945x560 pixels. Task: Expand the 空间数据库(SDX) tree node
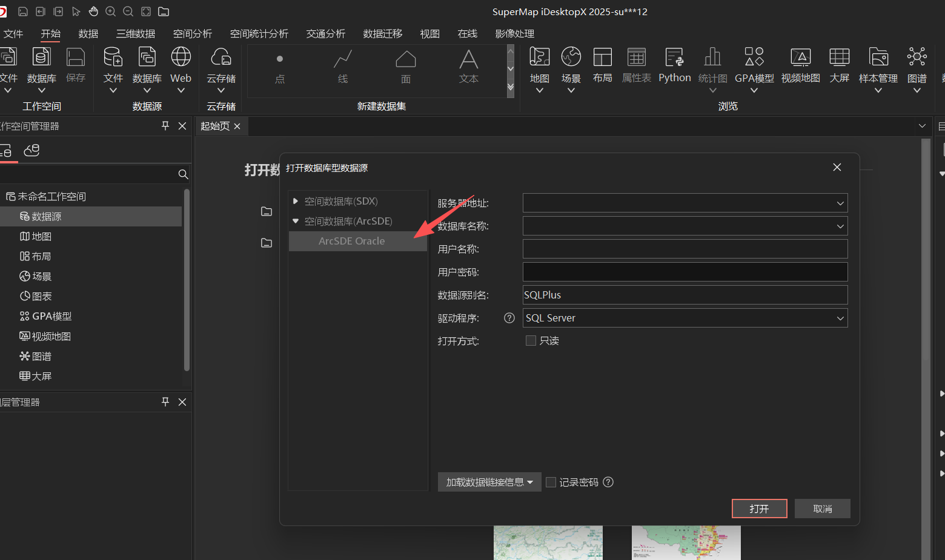[296, 201]
